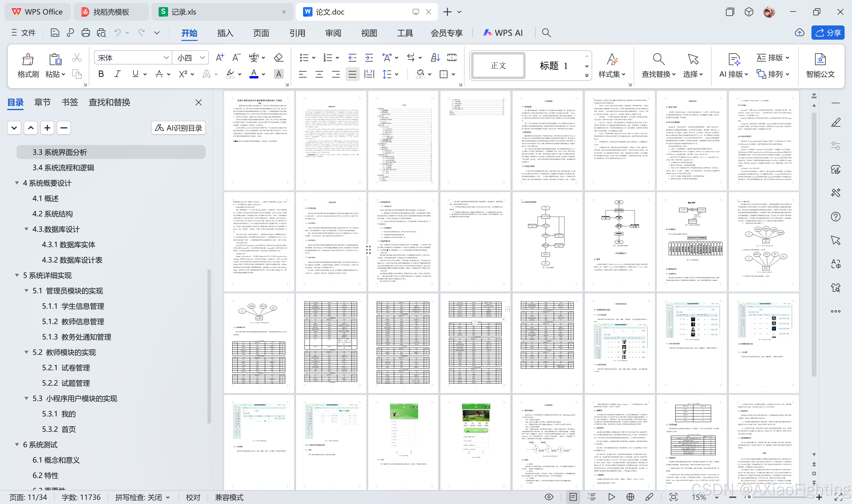Click the help question mark in right sidebar
The width and height of the screenshot is (852, 504).
pos(836,217)
